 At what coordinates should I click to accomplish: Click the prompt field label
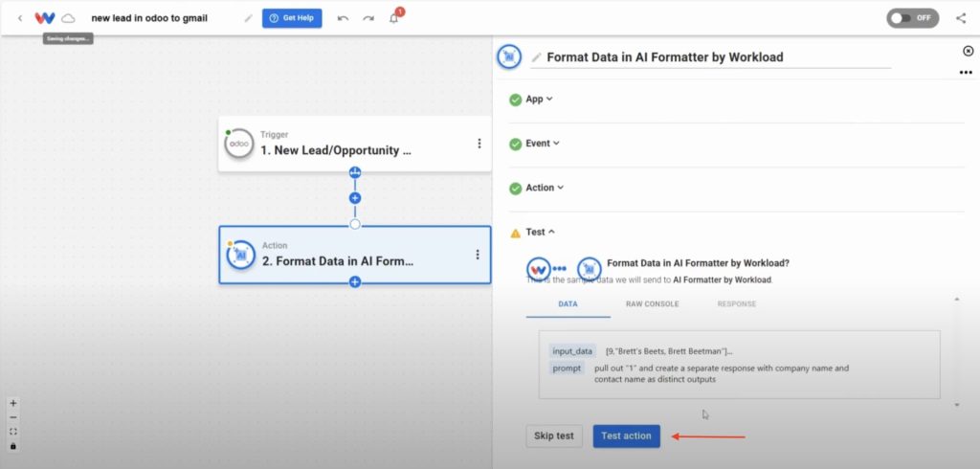click(567, 368)
